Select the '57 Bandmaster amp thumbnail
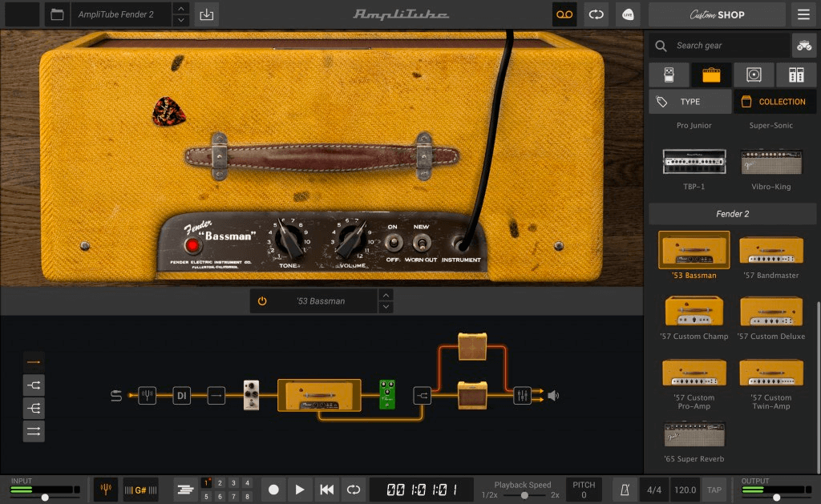The height and width of the screenshot is (504, 821). point(770,250)
